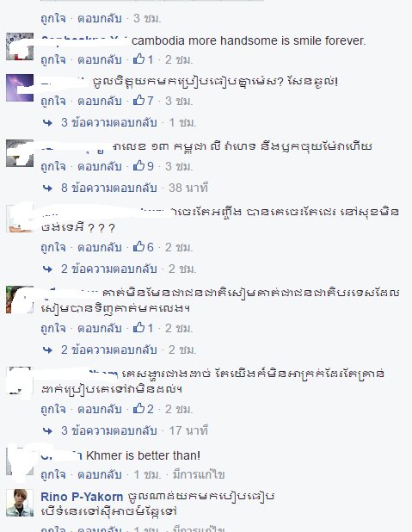412x532 pixels.
Task: Expand 3 ข้อความตอบกลับ from 17 นาที
Action: 109,430
